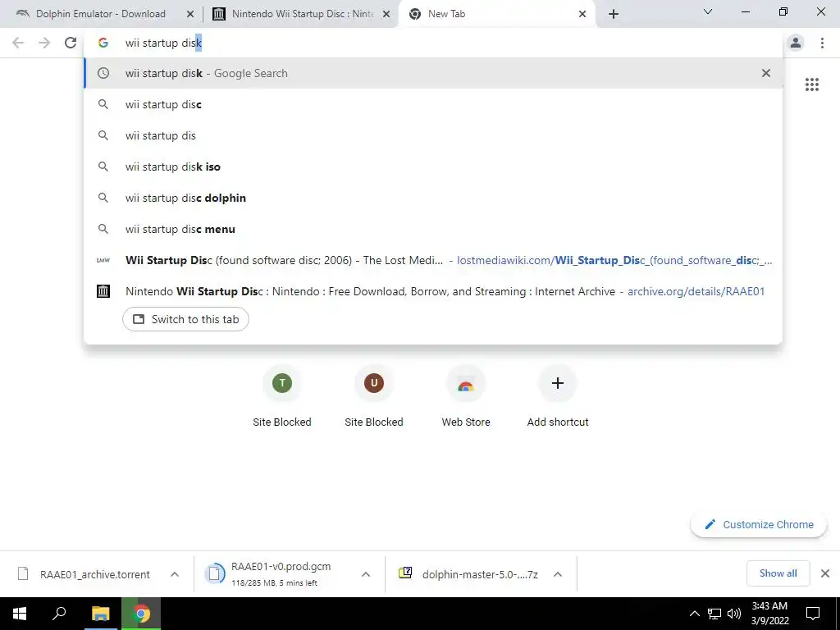Viewport: 840px width, 630px height.
Task: Reload the current page
Action: pos(71,43)
